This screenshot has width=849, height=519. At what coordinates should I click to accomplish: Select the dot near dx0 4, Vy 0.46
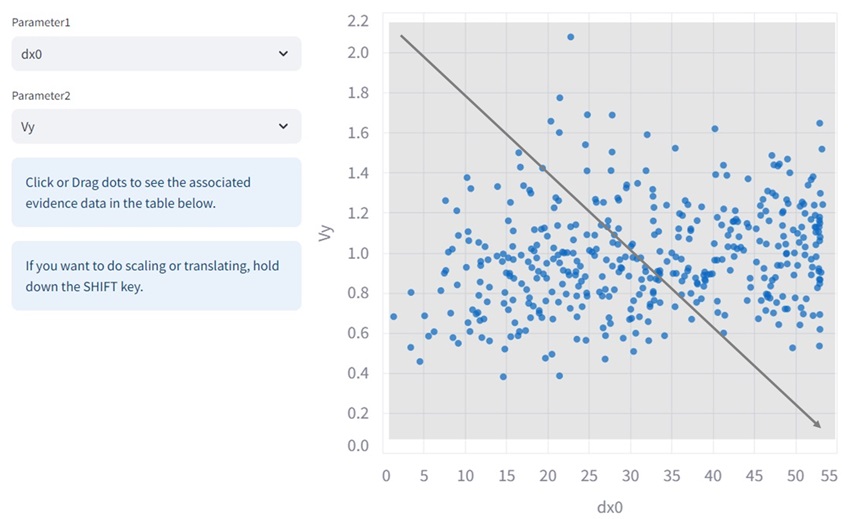coord(420,361)
